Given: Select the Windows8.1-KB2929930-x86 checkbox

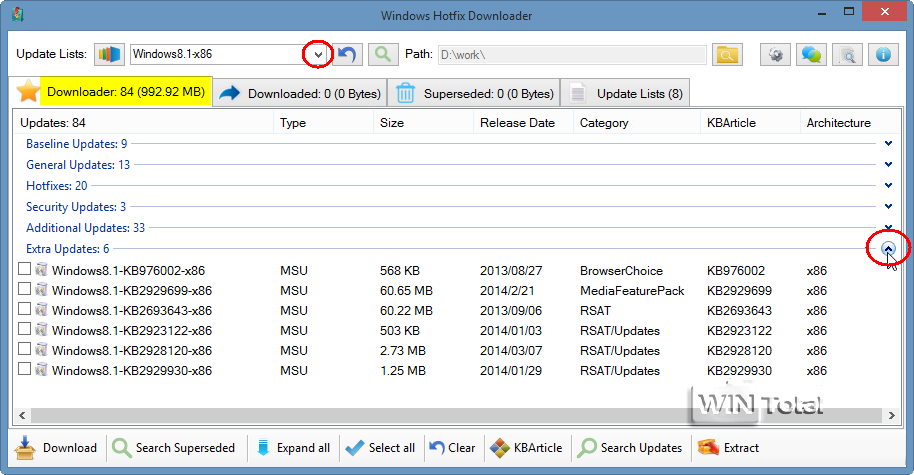Looking at the screenshot, I should [24, 370].
